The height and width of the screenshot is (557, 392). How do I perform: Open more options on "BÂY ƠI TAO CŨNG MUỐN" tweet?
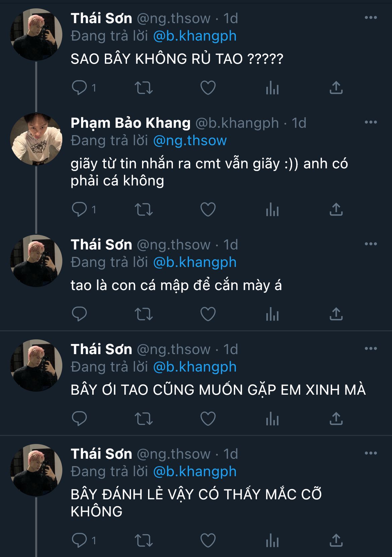pyautogui.click(x=371, y=349)
